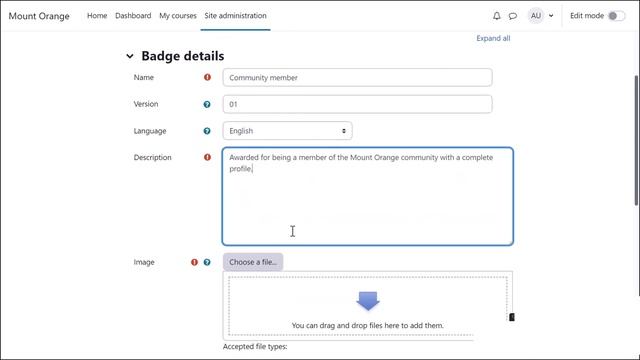Open help icon for Version field
This screenshot has height=360, width=640.
[x=207, y=104]
